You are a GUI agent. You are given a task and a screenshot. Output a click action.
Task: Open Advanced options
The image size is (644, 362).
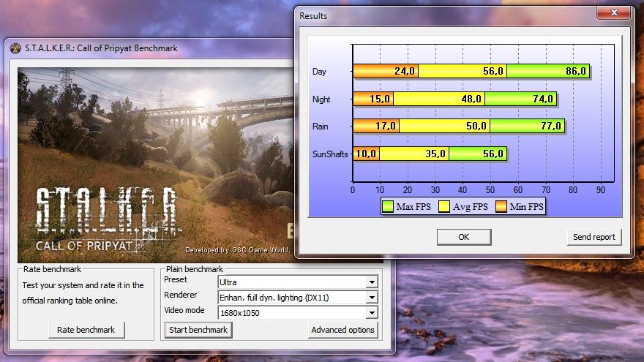click(x=342, y=330)
